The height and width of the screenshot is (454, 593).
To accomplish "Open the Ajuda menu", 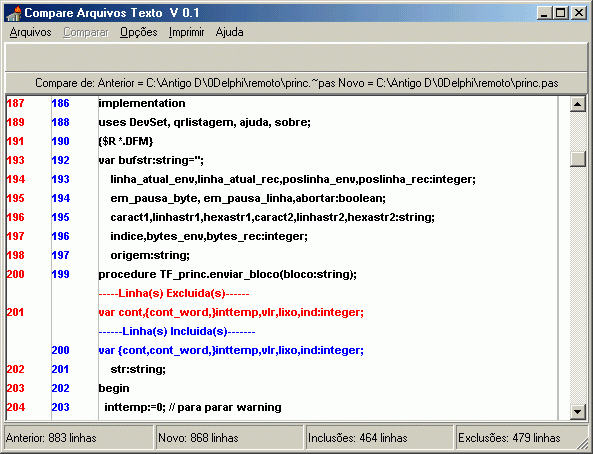I will click(229, 33).
